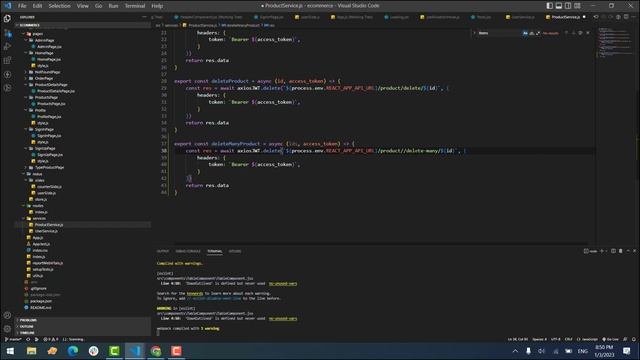Open the Manage gear icon
The height and width of the screenshot is (360, 640).
[x=7, y=328]
